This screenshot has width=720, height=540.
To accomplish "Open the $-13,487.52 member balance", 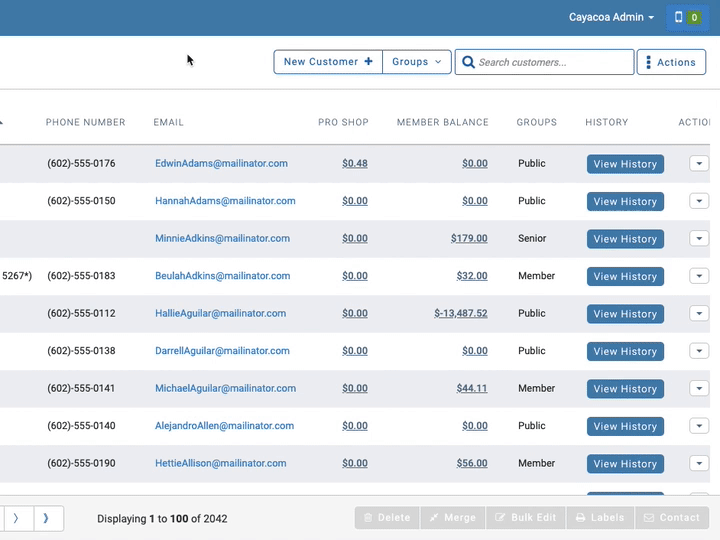I will coord(461,313).
